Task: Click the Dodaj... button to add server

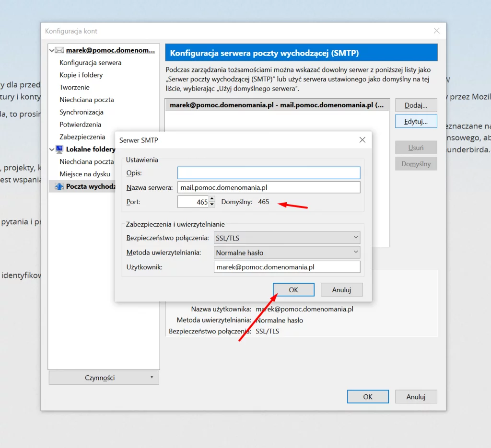Action: [415, 105]
